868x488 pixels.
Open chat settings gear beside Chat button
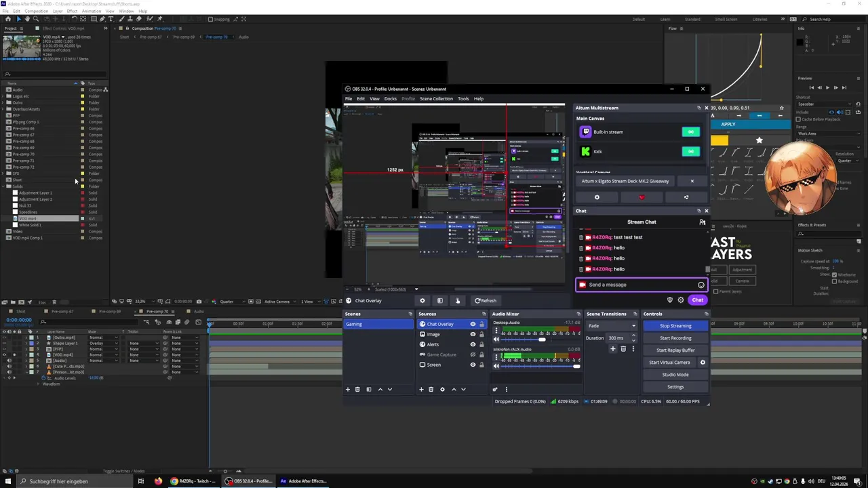681,300
